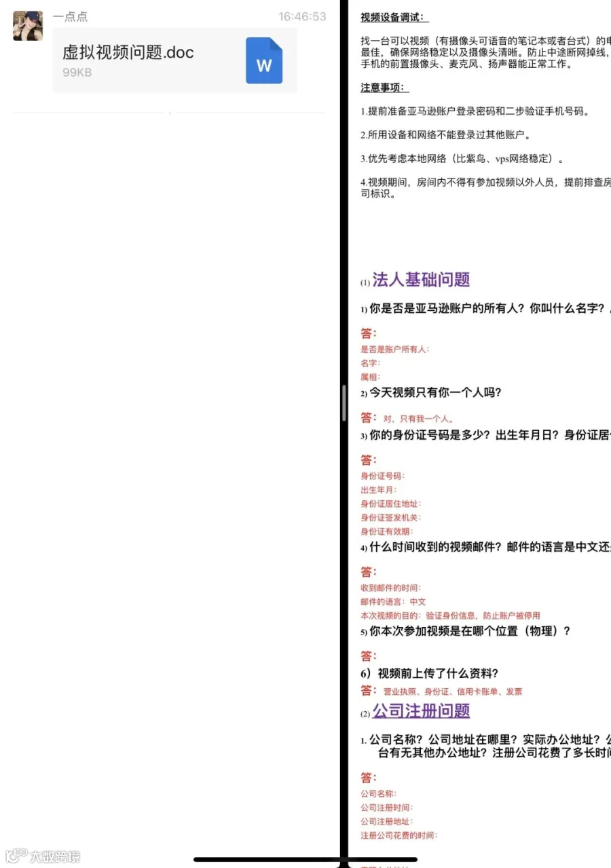This screenshot has height=868, width=611.
Task: Click the 名字 answer line
Action: click(371, 363)
